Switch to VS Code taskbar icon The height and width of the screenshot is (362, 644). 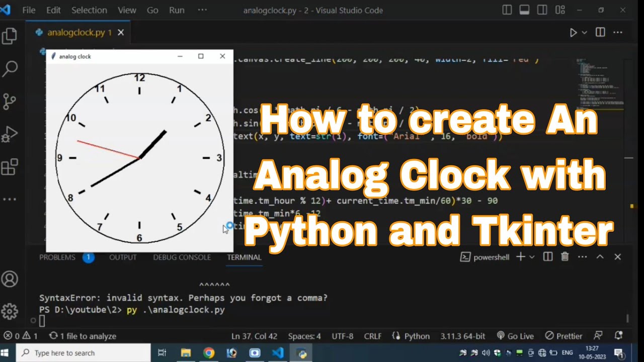278,353
